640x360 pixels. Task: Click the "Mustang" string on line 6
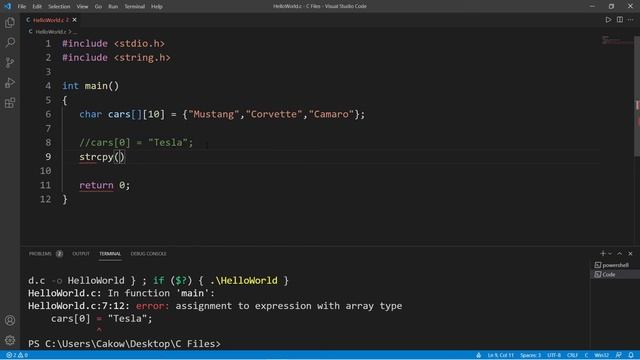pyautogui.click(x=213, y=114)
